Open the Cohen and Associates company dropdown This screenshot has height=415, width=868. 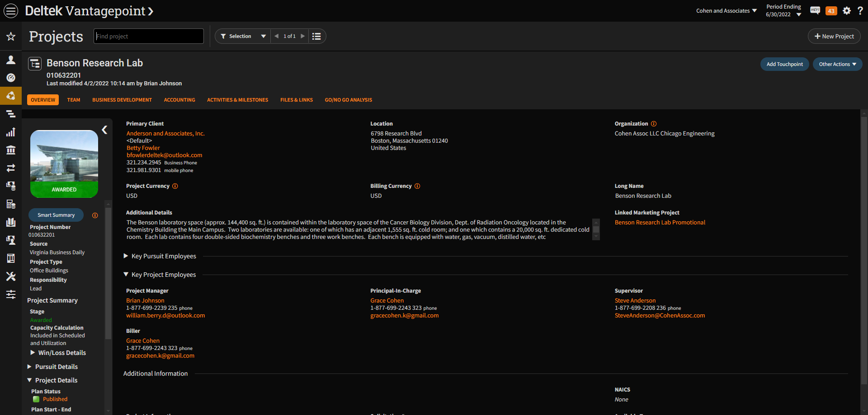(x=726, y=11)
